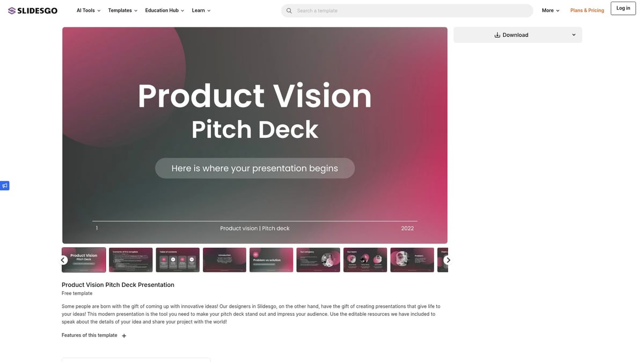
Task: Click the search template input field
Action: coord(376,10)
